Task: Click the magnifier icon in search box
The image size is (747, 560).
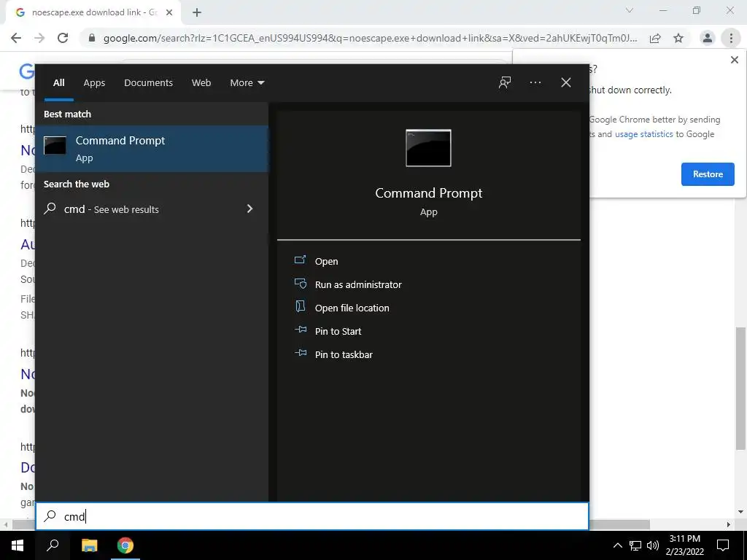Action: click(x=50, y=516)
